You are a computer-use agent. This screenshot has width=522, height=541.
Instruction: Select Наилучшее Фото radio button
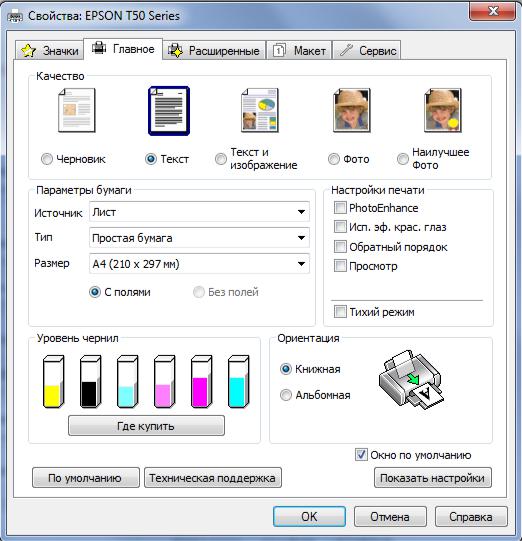point(402,159)
